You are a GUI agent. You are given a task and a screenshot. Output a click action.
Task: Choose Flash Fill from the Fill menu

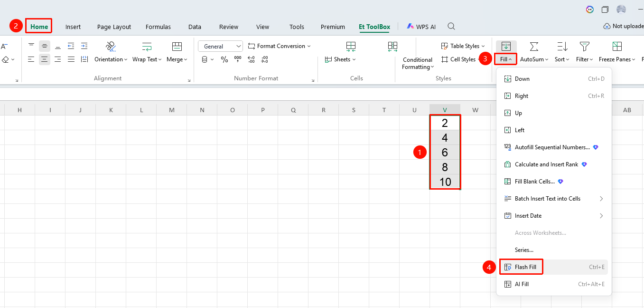(x=554, y=267)
